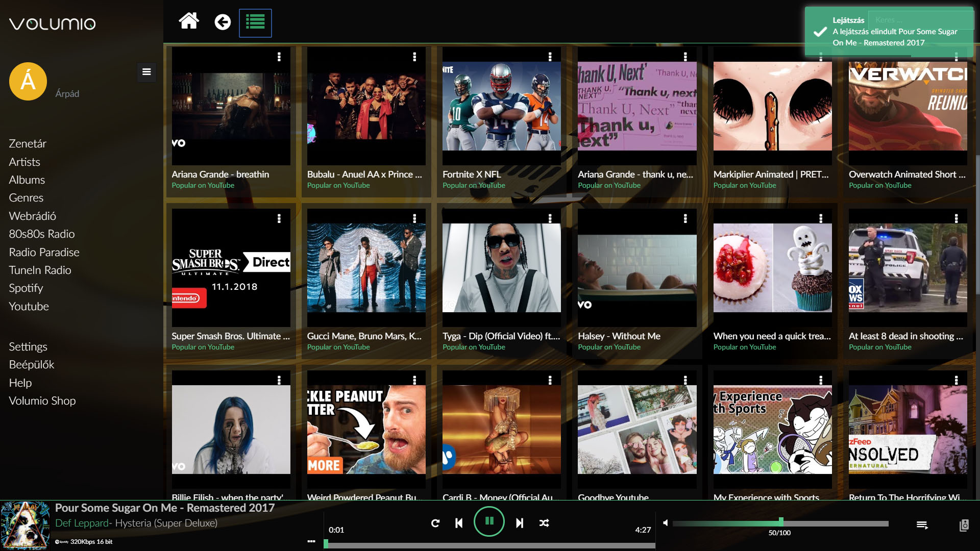The image size is (980, 551).
Task: Click the Keres search input field
Action: 920,20
